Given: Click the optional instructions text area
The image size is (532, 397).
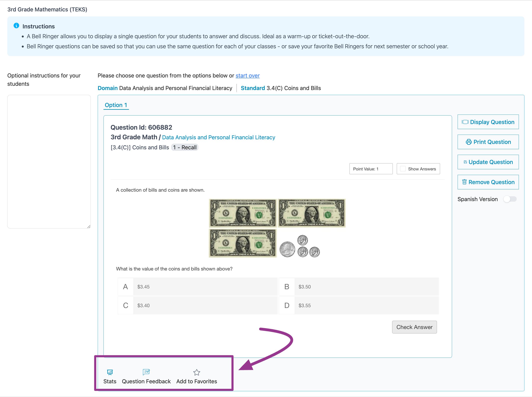Looking at the screenshot, I should pos(49,162).
